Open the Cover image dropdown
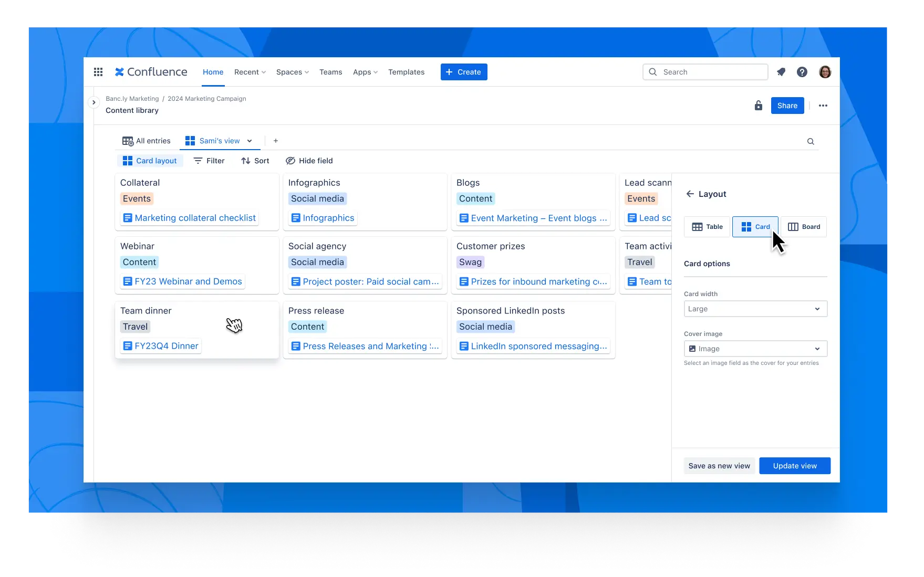 pyautogui.click(x=755, y=349)
